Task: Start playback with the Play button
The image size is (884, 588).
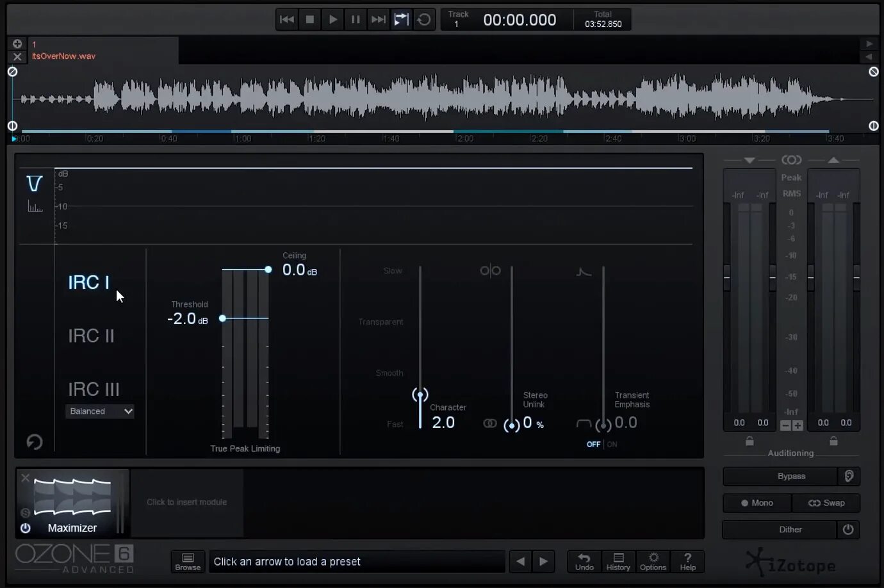Action: [332, 19]
